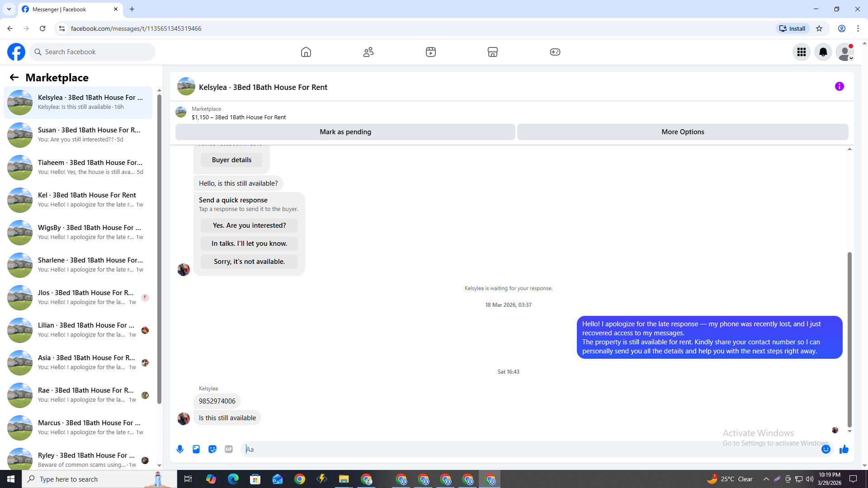Screen dimensions: 868x488
Task: Open File Explorer on the taskbar
Action: [344, 479]
